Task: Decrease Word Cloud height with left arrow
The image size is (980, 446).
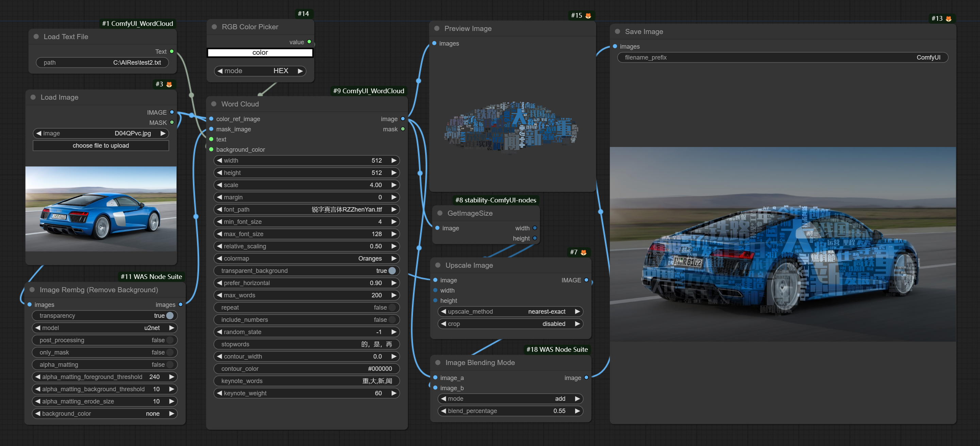Action: click(x=219, y=172)
